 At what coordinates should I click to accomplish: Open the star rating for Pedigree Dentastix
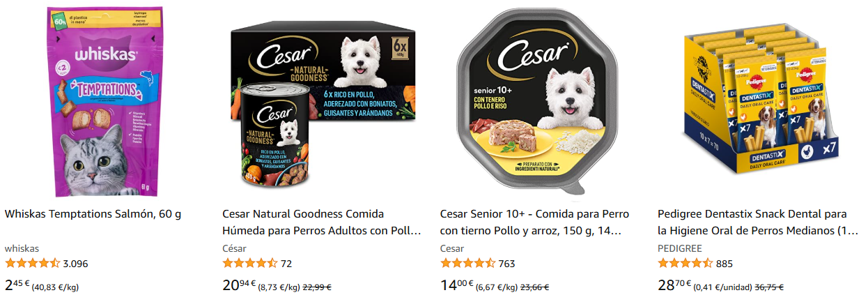[x=685, y=264]
